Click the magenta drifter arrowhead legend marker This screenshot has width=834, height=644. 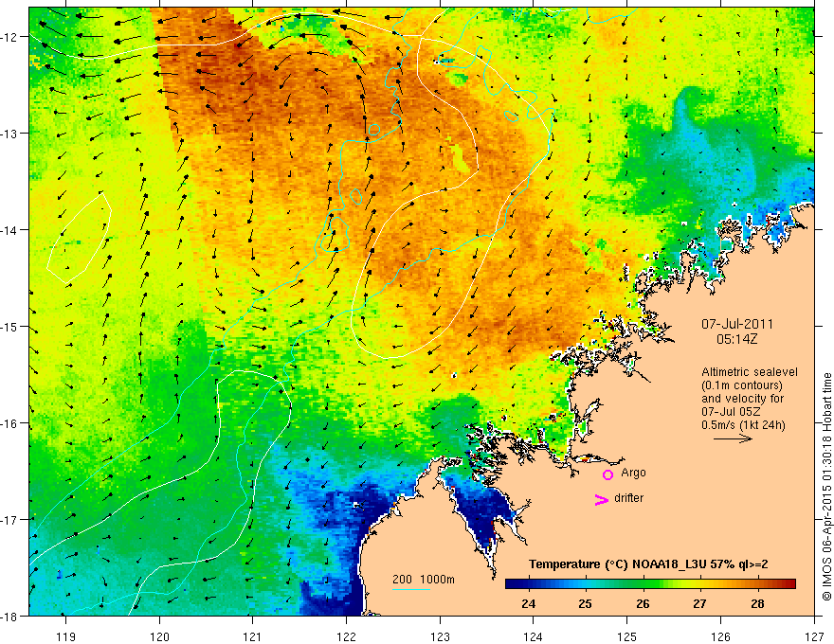point(602,499)
